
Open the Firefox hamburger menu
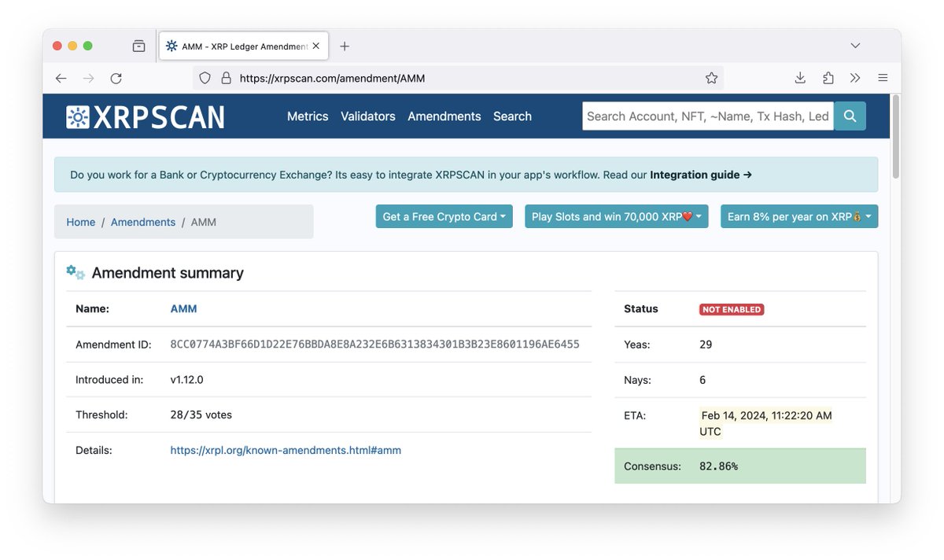(883, 78)
